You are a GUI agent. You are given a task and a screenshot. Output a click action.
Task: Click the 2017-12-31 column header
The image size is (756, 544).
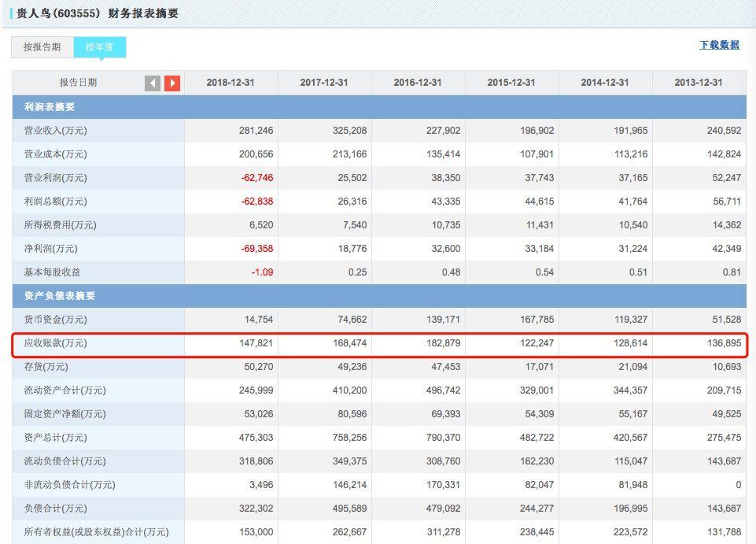click(x=324, y=83)
